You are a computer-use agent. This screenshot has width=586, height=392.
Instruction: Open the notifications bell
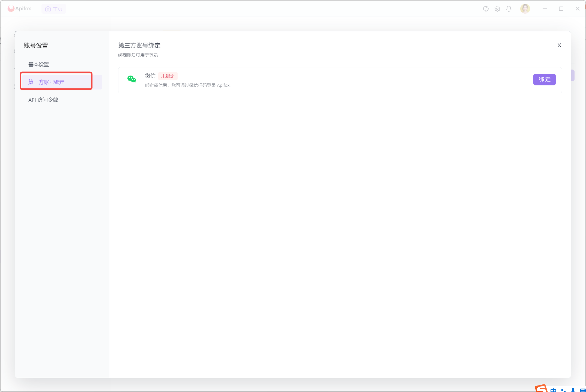pos(509,9)
